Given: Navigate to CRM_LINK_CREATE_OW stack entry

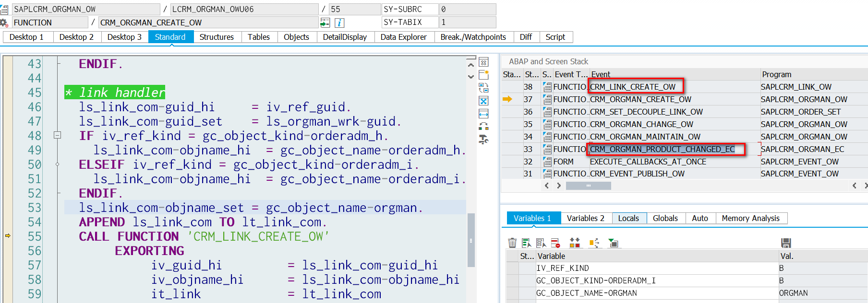Looking at the screenshot, I should [633, 87].
